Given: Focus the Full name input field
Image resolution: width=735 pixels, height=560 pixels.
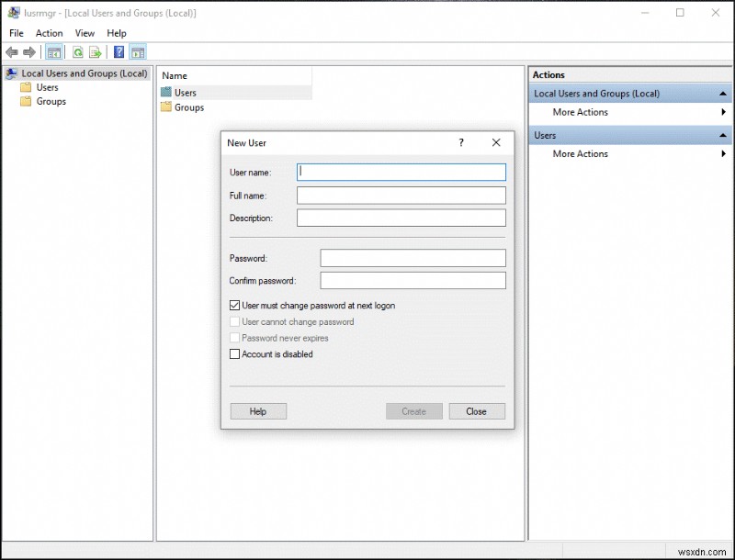Looking at the screenshot, I should click(x=401, y=196).
